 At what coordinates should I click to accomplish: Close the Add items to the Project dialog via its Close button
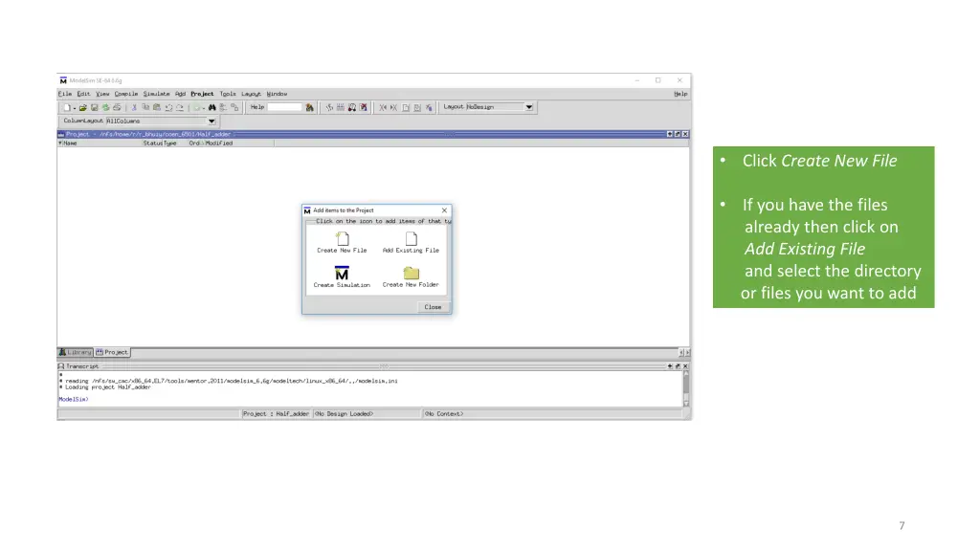pos(433,307)
